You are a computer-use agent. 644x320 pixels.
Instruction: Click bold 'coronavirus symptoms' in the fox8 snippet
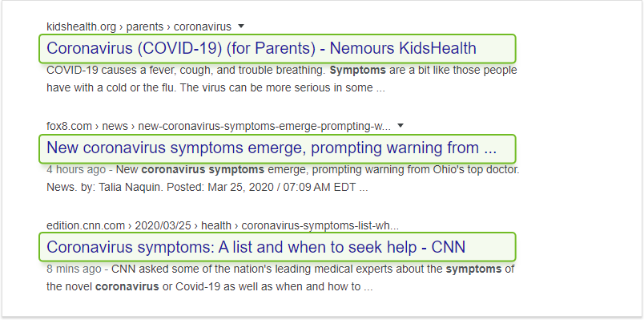[203, 169]
